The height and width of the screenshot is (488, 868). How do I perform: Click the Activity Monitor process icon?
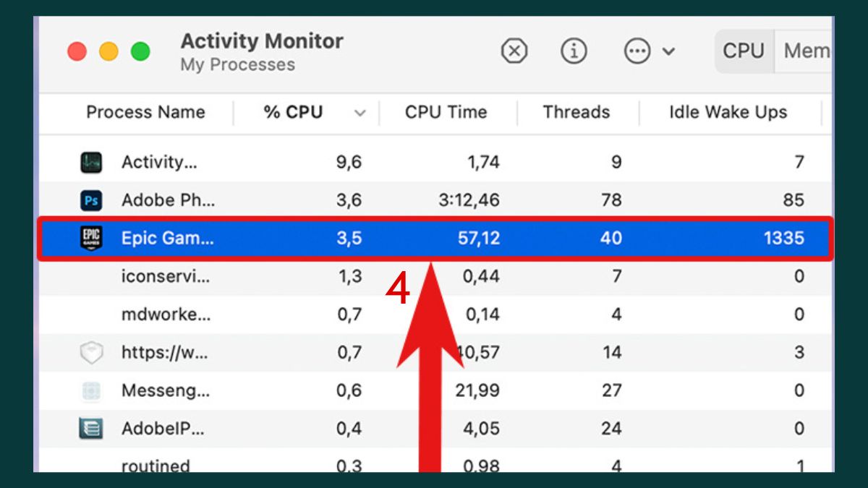(x=91, y=162)
